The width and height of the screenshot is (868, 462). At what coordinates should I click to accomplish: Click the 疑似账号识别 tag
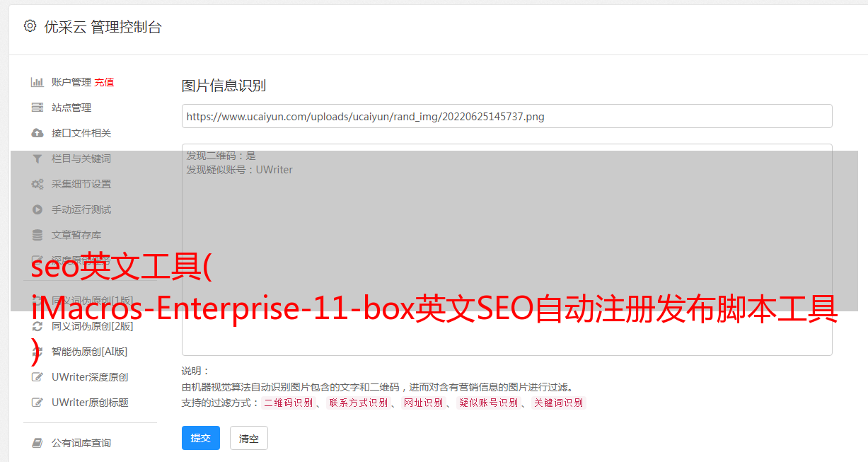click(489, 403)
